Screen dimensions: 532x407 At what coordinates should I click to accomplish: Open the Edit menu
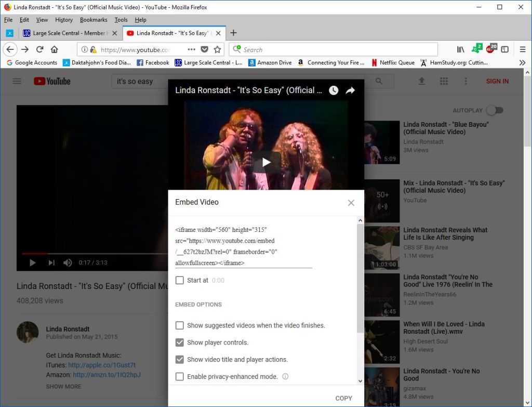[x=24, y=20]
